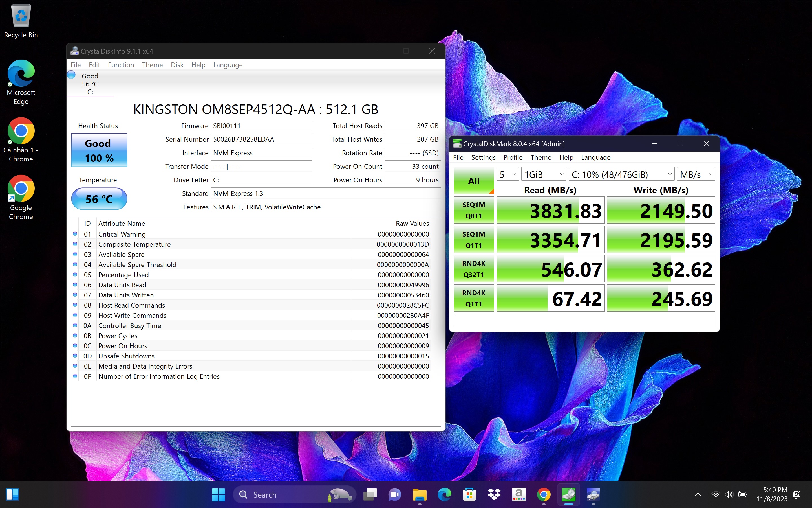This screenshot has width=812, height=508.
Task: Open CrystalDiskInfo File menu
Action: tap(76, 65)
